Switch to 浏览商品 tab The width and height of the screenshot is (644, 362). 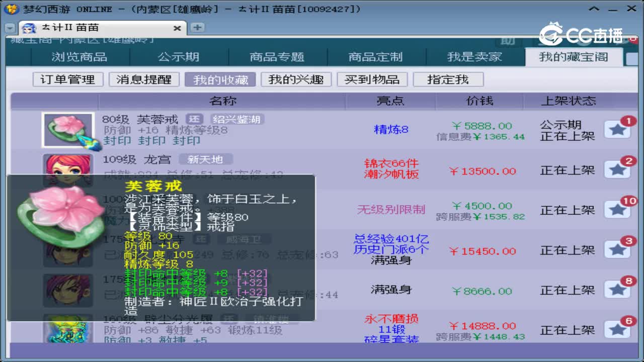79,57
